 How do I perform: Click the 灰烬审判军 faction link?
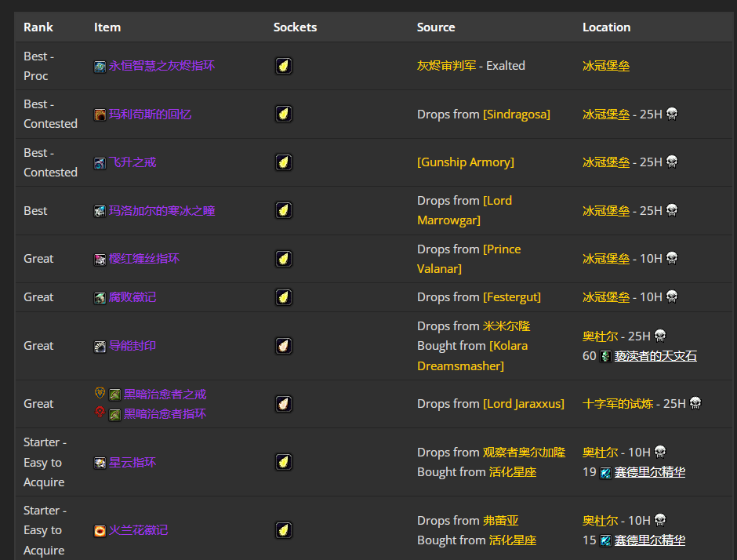(446, 66)
